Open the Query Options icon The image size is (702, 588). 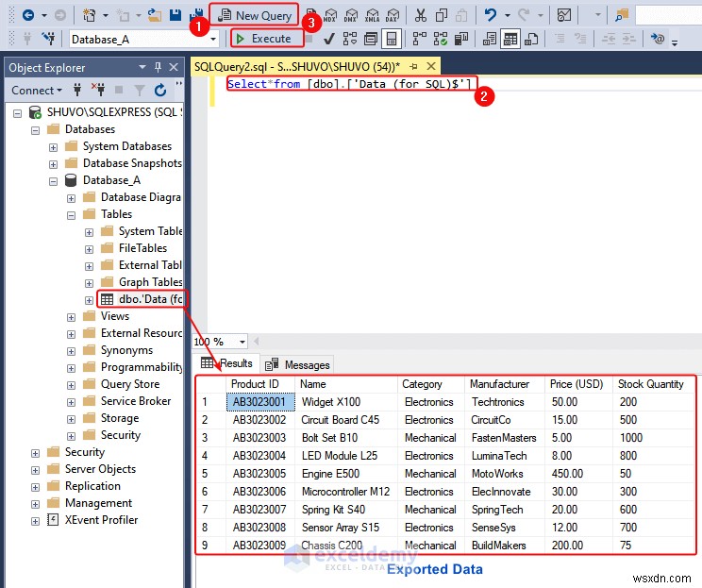(371, 39)
